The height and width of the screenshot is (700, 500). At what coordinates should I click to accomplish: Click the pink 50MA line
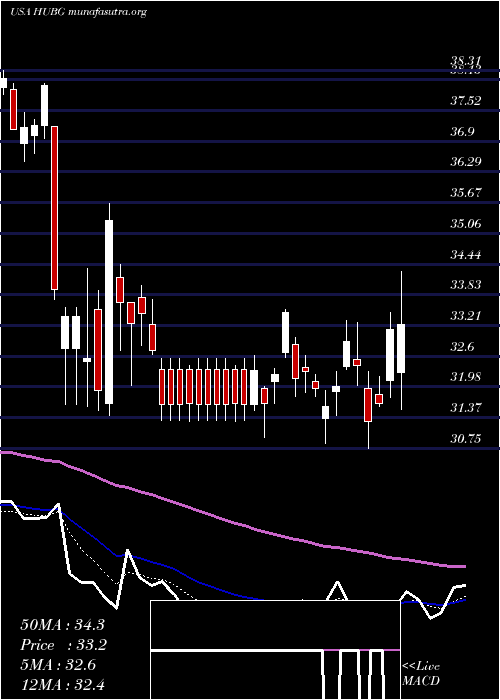(x=232, y=521)
